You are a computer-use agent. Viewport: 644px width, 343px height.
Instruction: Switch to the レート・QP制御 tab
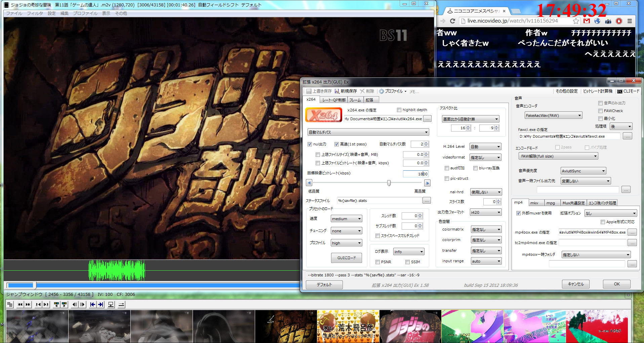pyautogui.click(x=333, y=100)
